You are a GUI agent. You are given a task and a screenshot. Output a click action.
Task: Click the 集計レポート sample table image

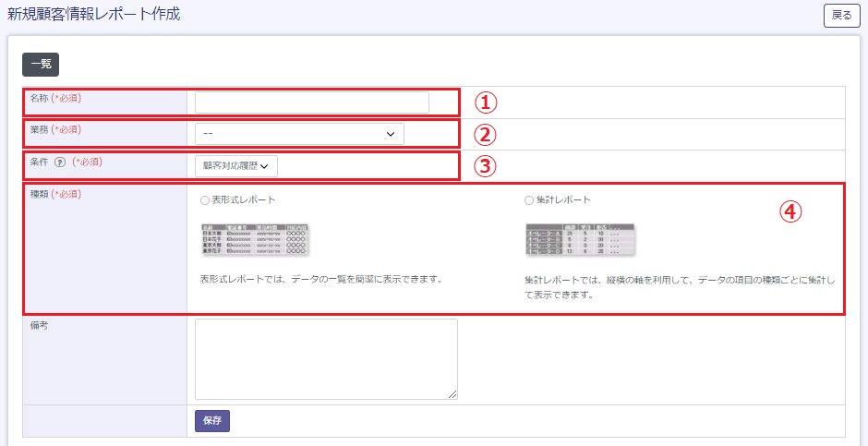(579, 239)
